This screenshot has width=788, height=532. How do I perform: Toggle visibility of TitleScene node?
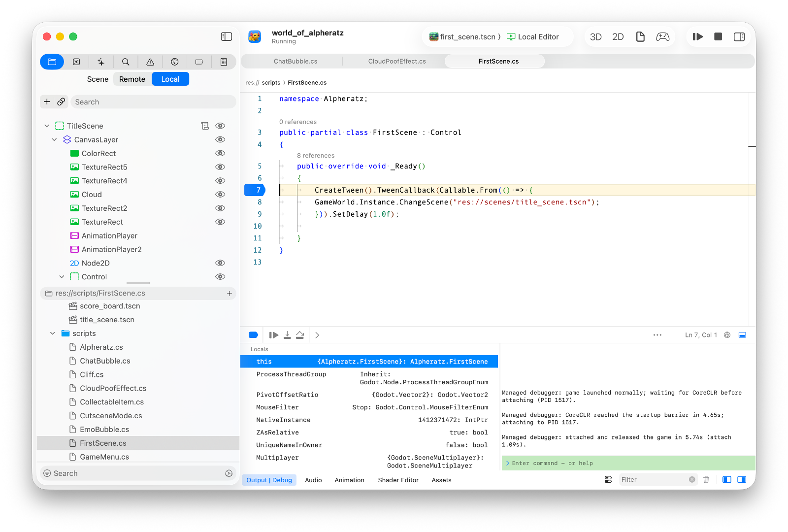(x=220, y=126)
